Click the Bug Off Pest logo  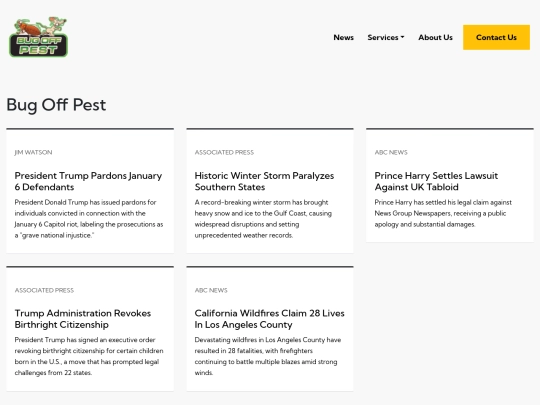(38, 37)
